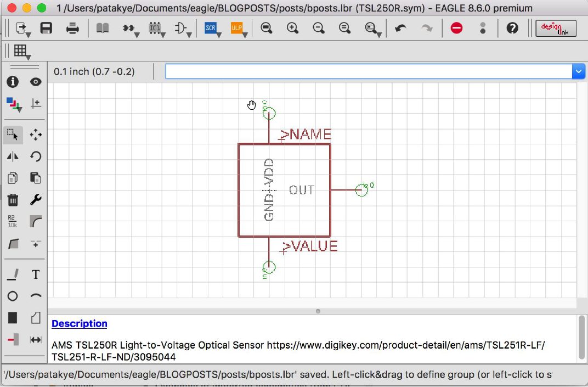Stop the current command with red icon
The image size is (588, 387).
(456, 28)
